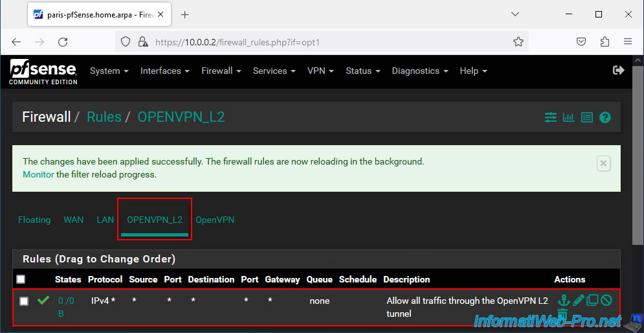Viewport: 644px width, 333px height.
Task: Open the List all tabs dropdown
Action: pyautogui.click(x=515, y=14)
